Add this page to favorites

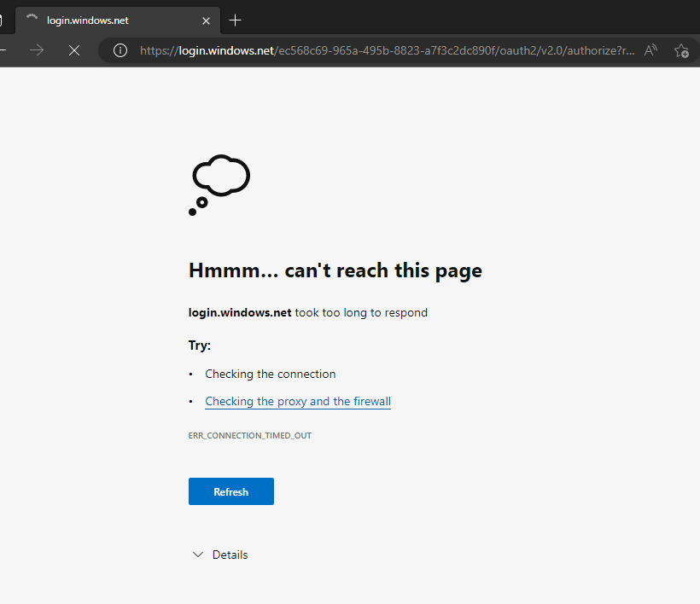[x=682, y=51]
